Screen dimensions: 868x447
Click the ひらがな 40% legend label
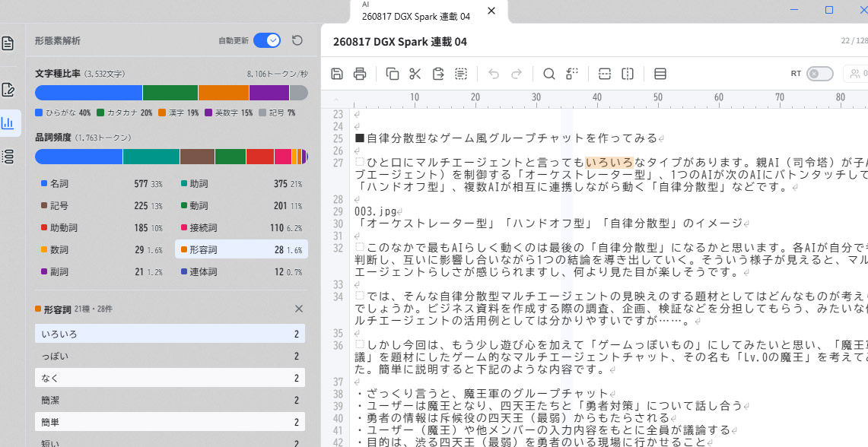coord(63,113)
